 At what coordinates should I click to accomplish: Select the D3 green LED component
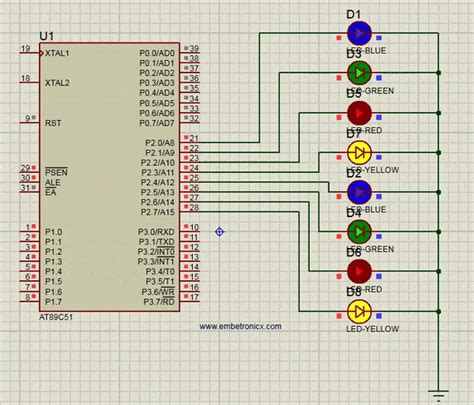pos(359,73)
